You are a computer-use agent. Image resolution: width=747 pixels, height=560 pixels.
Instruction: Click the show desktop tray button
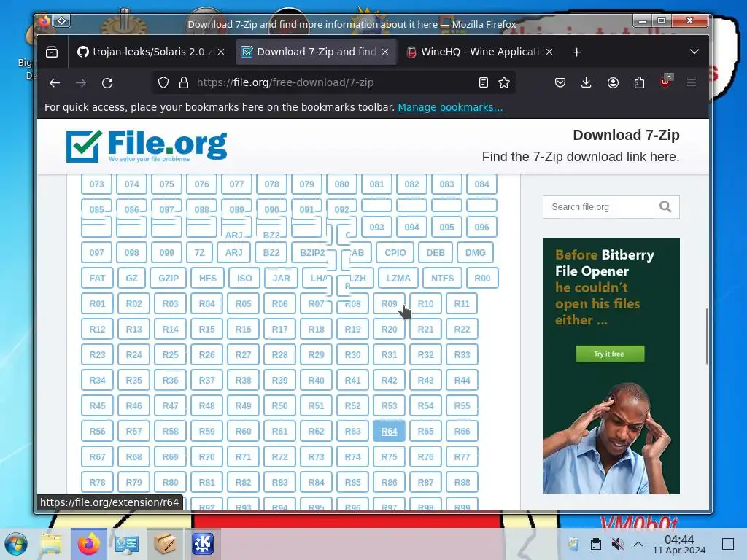coord(727,544)
